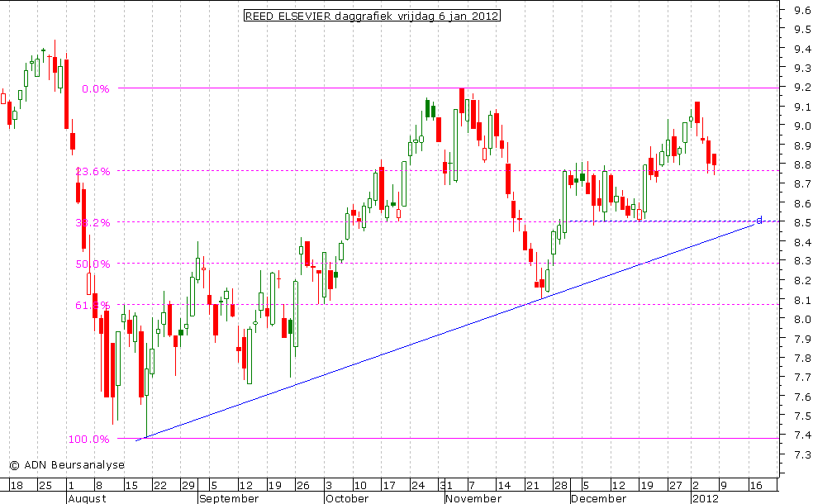Click the '8.6' price axis label
813x504 pixels.
802,204
